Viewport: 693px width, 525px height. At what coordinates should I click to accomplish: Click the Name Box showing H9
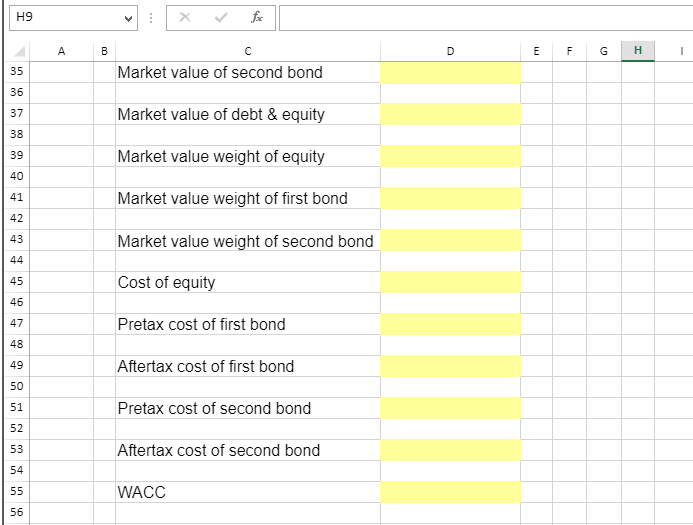pyautogui.click(x=73, y=18)
